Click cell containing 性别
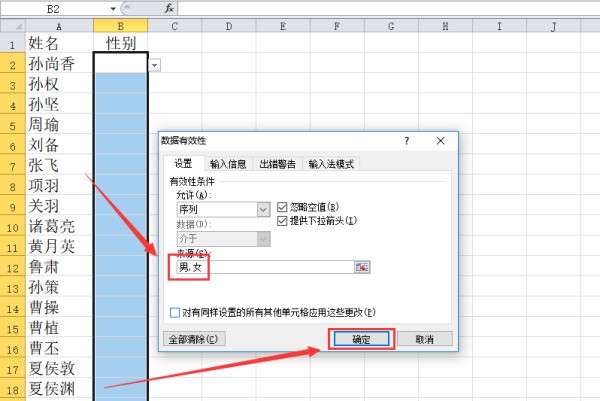The width and height of the screenshot is (600, 401). click(121, 42)
